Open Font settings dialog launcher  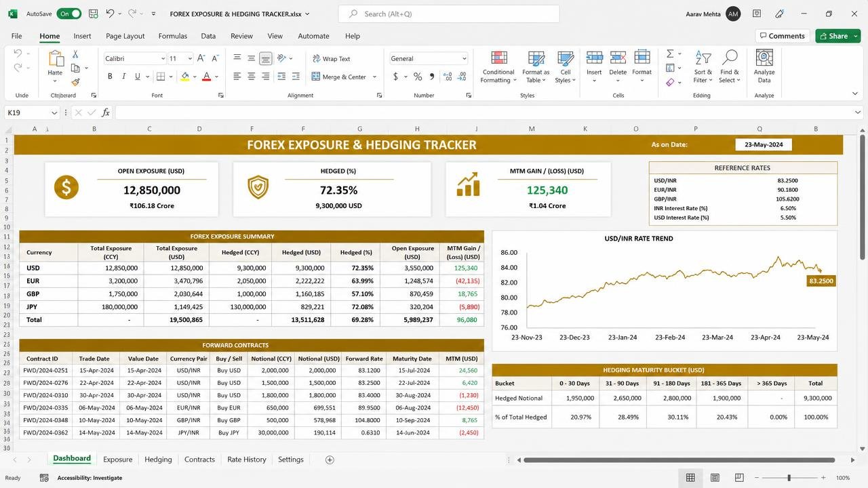pyautogui.click(x=220, y=96)
